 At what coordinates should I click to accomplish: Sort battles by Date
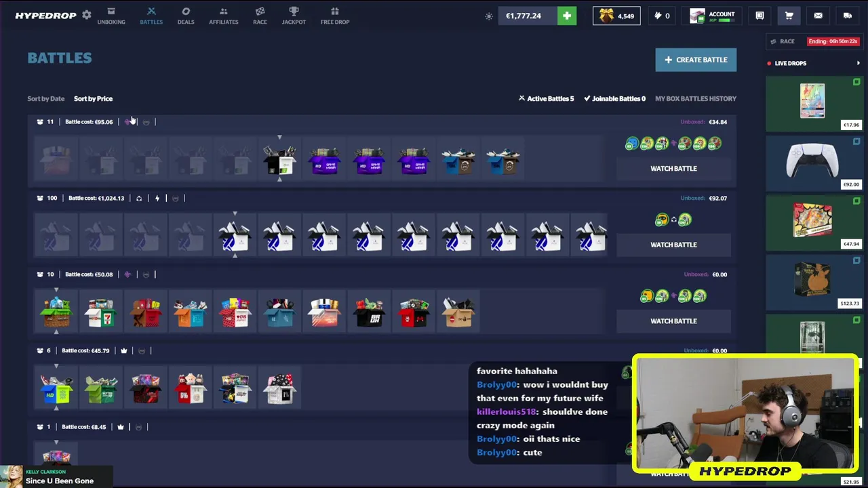point(46,99)
